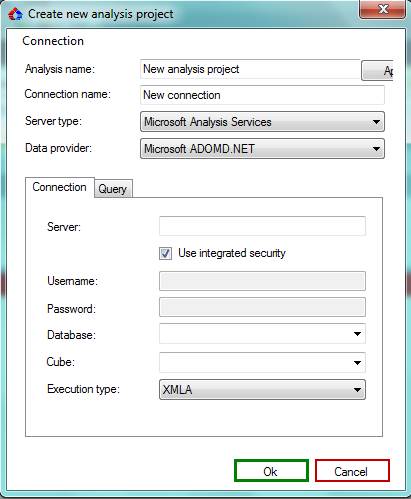The image size is (411, 499).
Task: Click into the Server input field
Action: (262, 226)
